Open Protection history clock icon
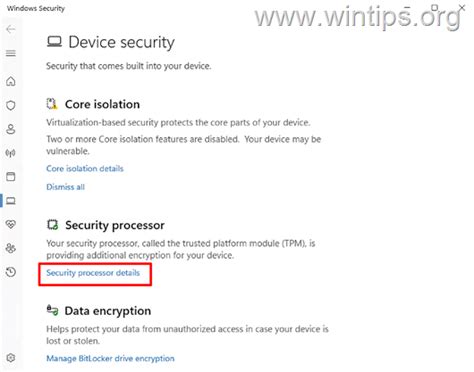The image size is (474, 372). [x=11, y=272]
